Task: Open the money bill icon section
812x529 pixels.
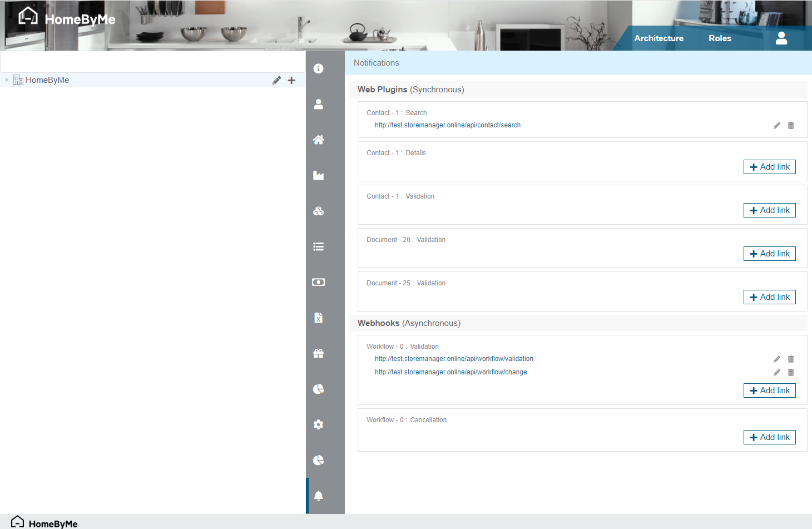Action: 319,282
